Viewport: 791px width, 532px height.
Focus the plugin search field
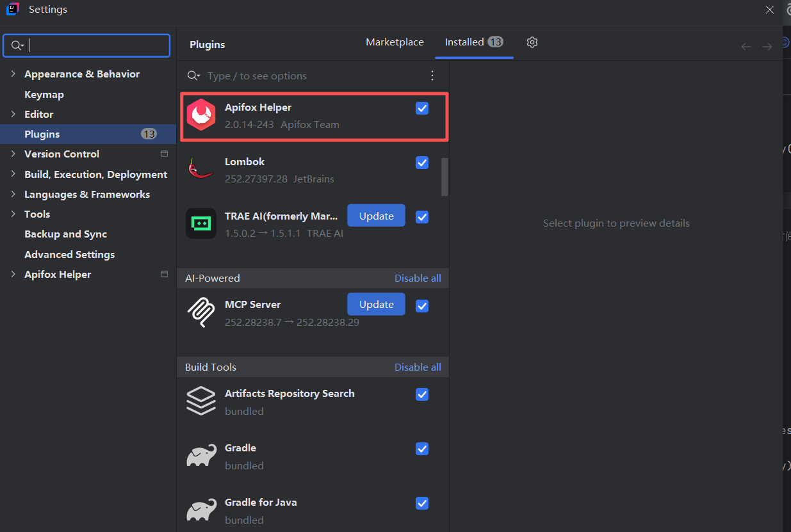[x=314, y=76]
